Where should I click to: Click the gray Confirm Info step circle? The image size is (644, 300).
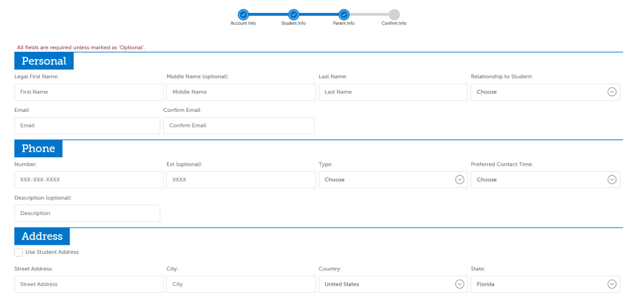(394, 14)
